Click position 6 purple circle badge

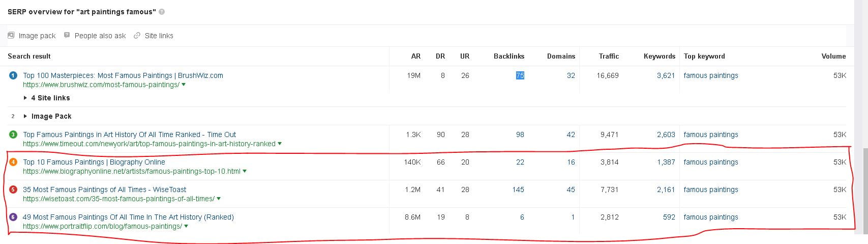(13, 217)
